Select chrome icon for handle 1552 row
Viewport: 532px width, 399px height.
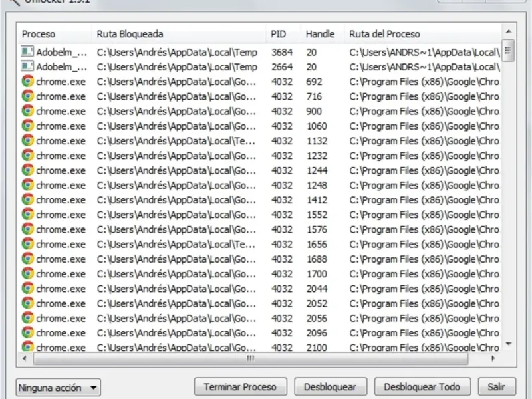click(28, 214)
